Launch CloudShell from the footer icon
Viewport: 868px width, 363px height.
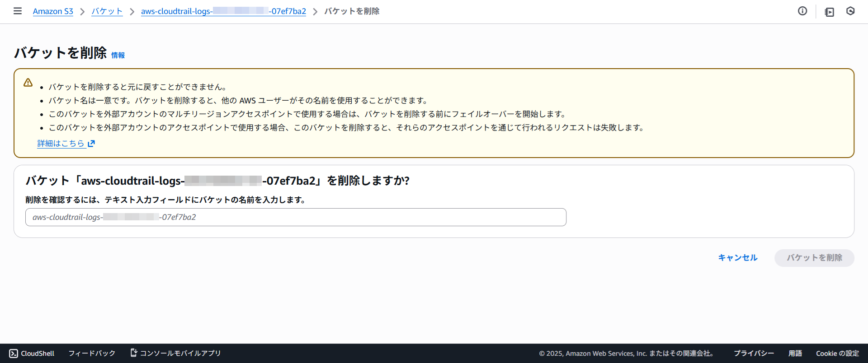point(14,354)
